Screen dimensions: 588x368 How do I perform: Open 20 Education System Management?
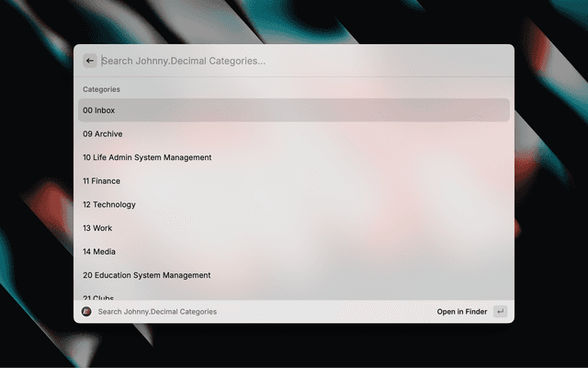click(294, 275)
